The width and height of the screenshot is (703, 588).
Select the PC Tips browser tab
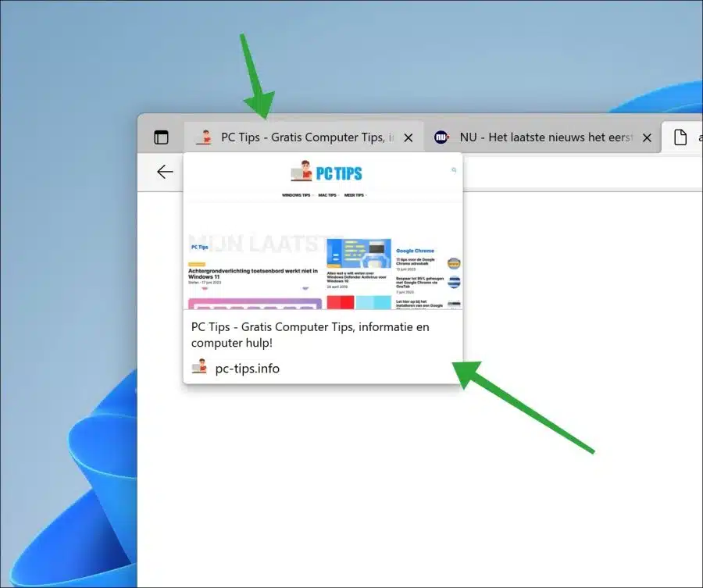pos(304,137)
